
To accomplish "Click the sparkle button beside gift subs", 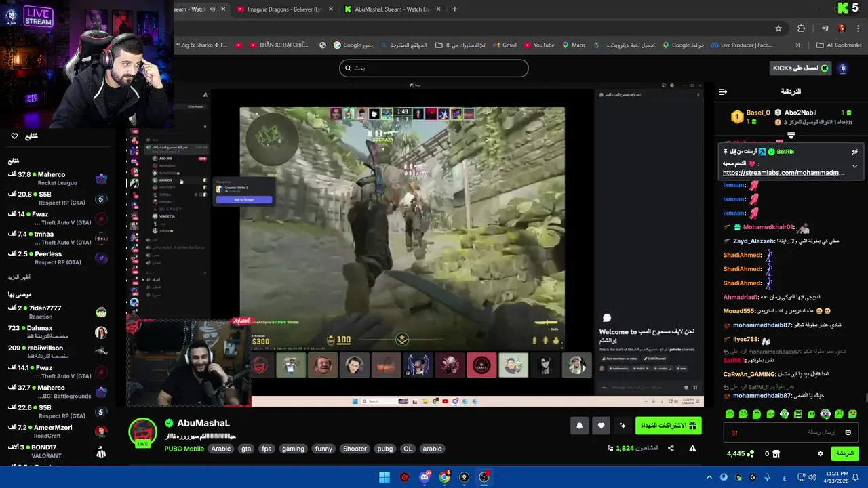I will [623, 426].
